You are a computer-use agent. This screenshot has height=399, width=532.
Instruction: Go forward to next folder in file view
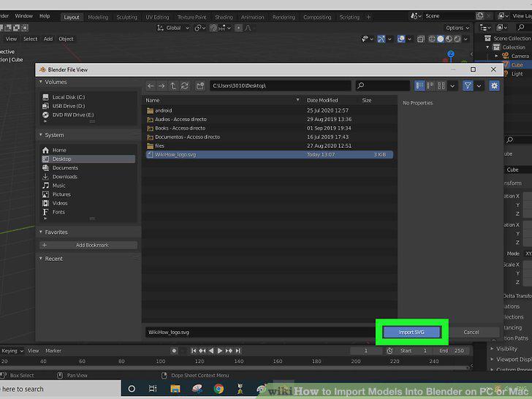(x=161, y=85)
